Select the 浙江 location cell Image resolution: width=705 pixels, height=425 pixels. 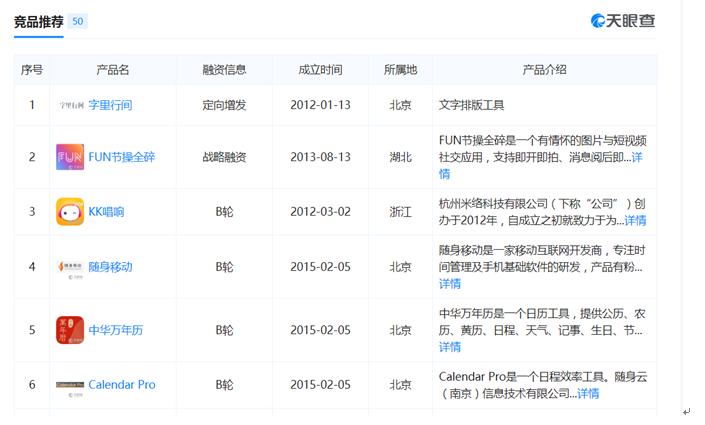[x=400, y=212]
